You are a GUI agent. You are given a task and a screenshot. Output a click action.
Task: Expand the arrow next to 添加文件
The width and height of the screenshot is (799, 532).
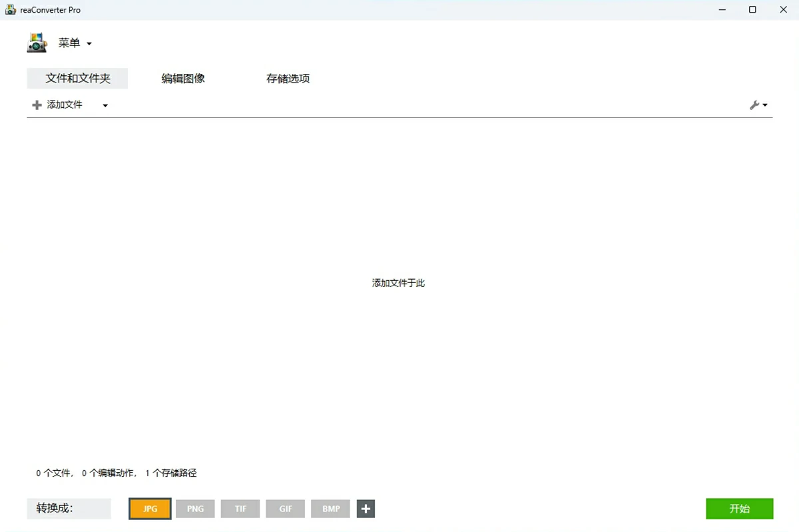point(105,105)
